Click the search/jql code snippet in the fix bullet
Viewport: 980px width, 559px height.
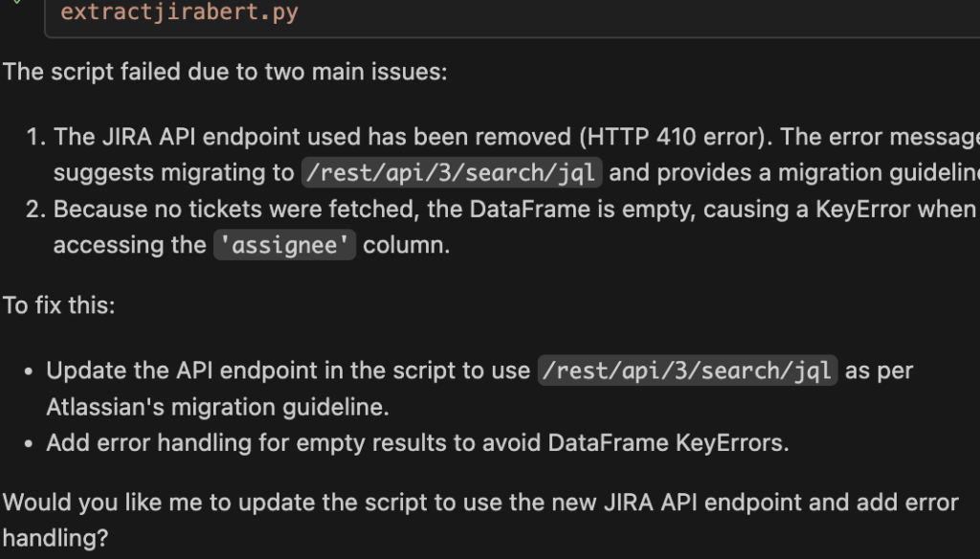point(688,370)
